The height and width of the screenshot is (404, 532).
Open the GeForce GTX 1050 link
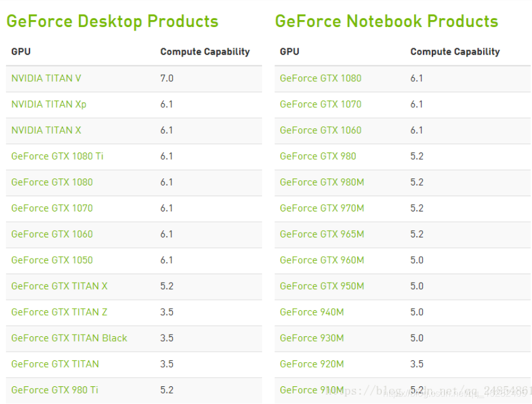coord(52,260)
